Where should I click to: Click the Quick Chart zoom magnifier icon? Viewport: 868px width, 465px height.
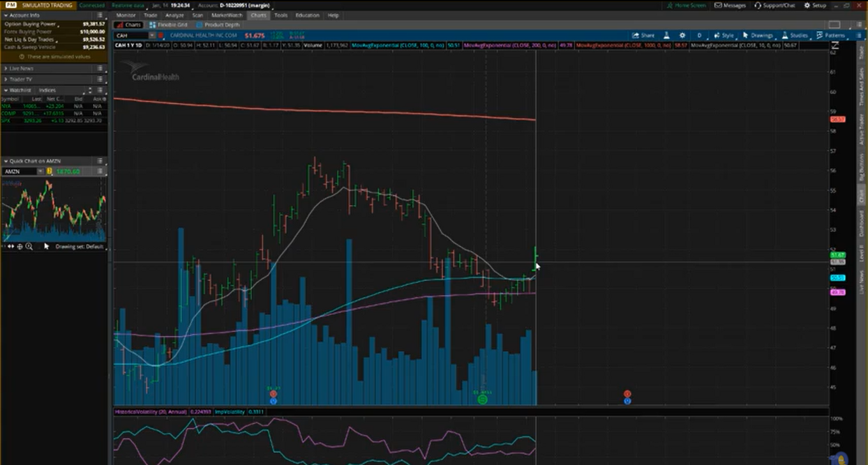coord(29,247)
